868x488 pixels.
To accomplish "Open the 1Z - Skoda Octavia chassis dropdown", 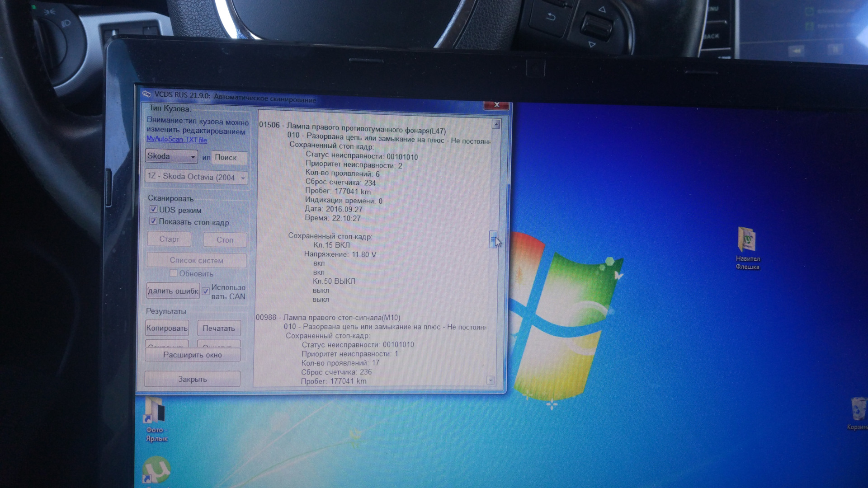I will (196, 177).
